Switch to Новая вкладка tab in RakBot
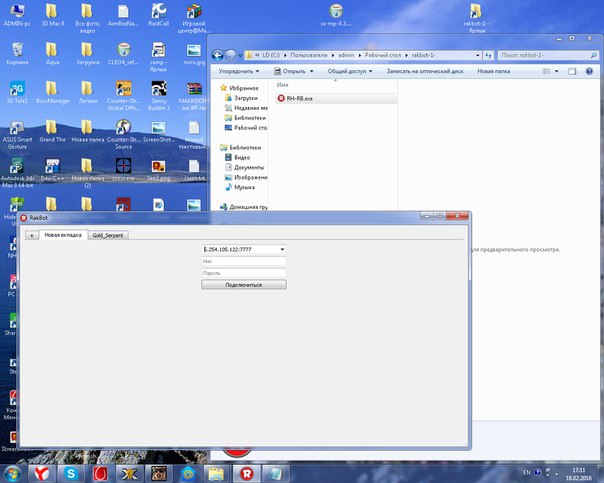Image resolution: width=604 pixels, height=483 pixels. (x=63, y=235)
